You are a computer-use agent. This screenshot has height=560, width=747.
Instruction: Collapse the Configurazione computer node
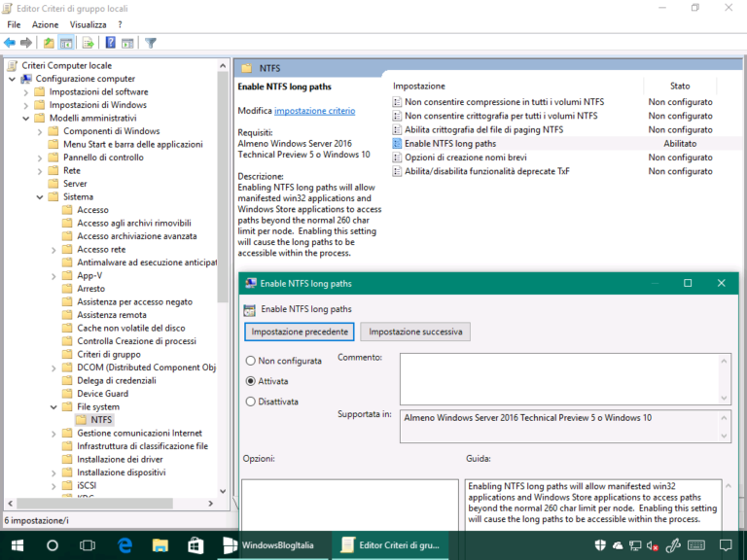point(13,79)
